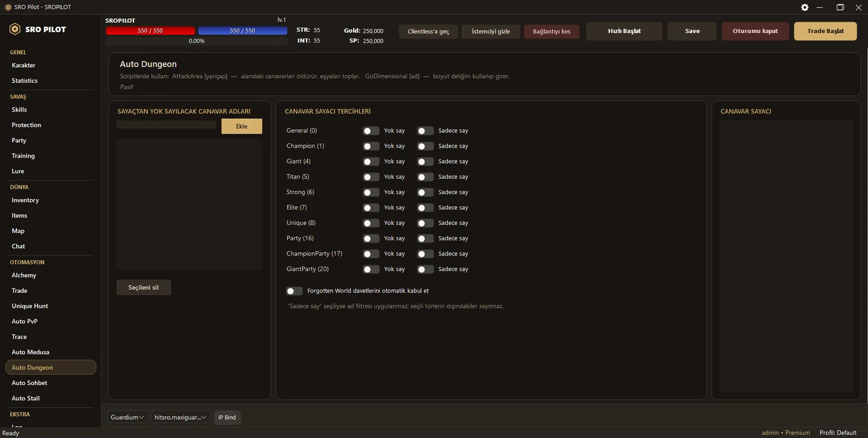Click the blue MP bar 550 / 550
This screenshot has height=438, width=868.
242,30
